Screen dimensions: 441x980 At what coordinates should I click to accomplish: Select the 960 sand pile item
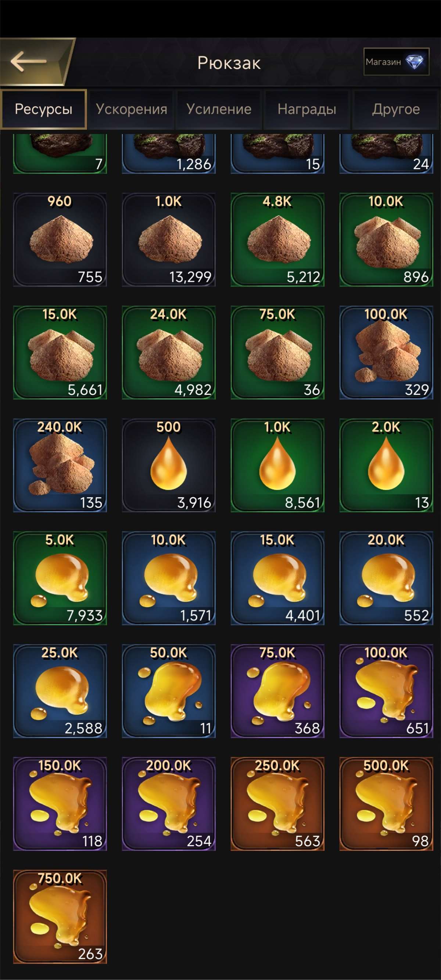coord(60,239)
